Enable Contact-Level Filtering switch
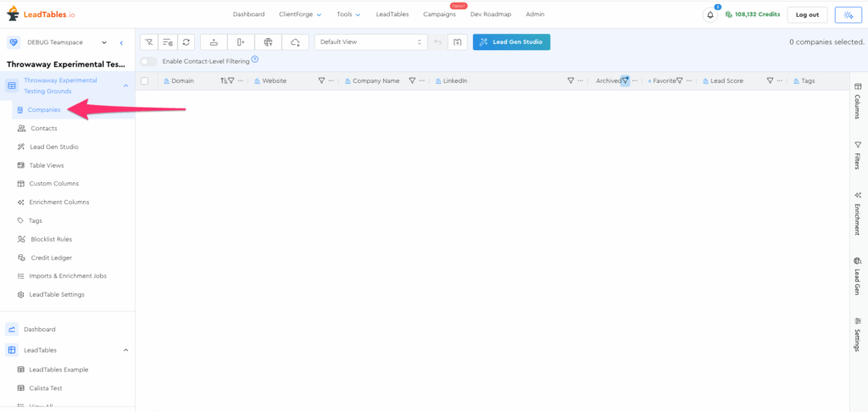Viewport: 868px width, 412px height. (149, 61)
